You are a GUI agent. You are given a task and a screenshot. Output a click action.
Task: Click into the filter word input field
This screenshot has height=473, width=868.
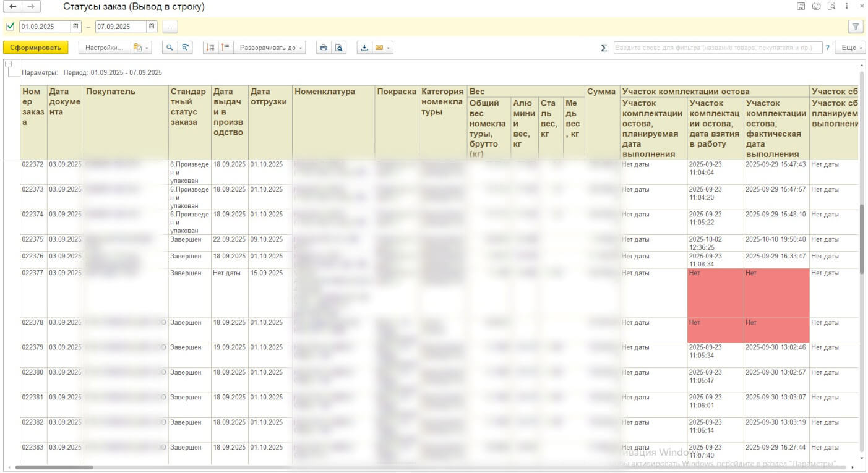(x=718, y=48)
